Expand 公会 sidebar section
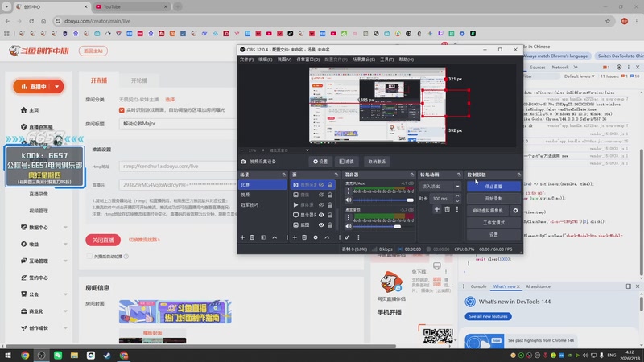Image resolution: width=644 pixels, height=362 pixels. (65, 294)
